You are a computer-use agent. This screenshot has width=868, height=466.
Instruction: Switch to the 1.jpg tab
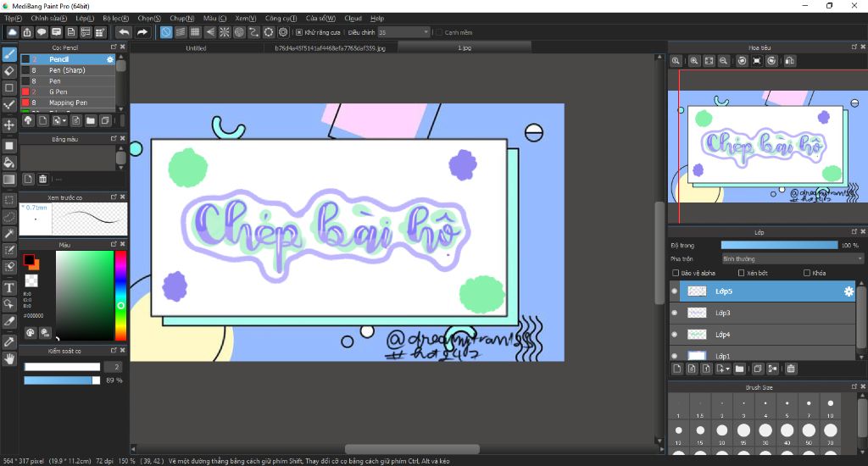tap(465, 48)
